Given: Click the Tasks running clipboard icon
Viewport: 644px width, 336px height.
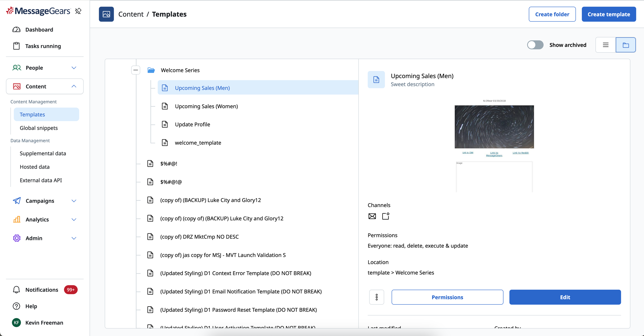Looking at the screenshot, I should (x=16, y=46).
